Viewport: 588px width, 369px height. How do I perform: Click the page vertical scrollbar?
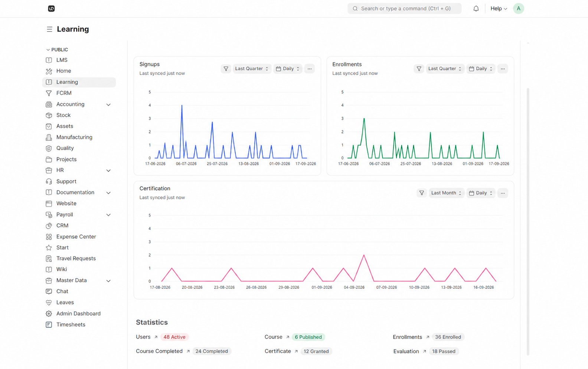[x=528, y=221]
